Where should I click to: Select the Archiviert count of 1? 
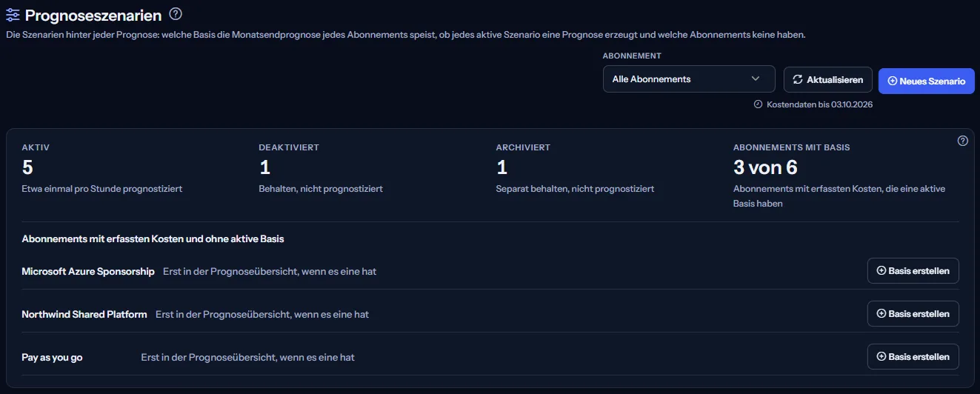[x=501, y=167]
